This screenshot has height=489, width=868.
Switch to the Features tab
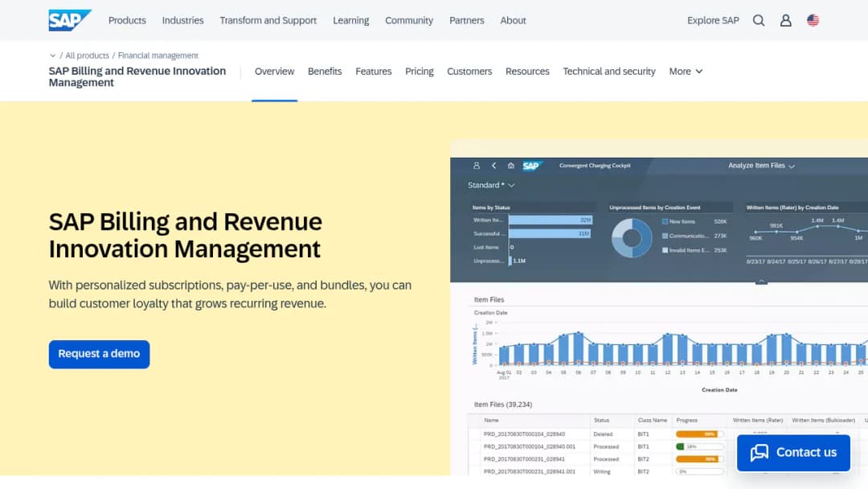click(x=374, y=72)
